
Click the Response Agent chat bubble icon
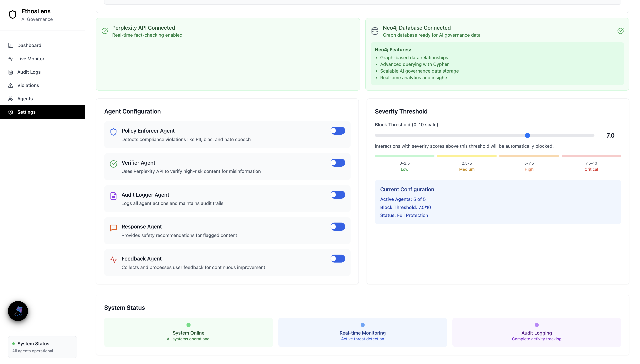click(x=114, y=228)
